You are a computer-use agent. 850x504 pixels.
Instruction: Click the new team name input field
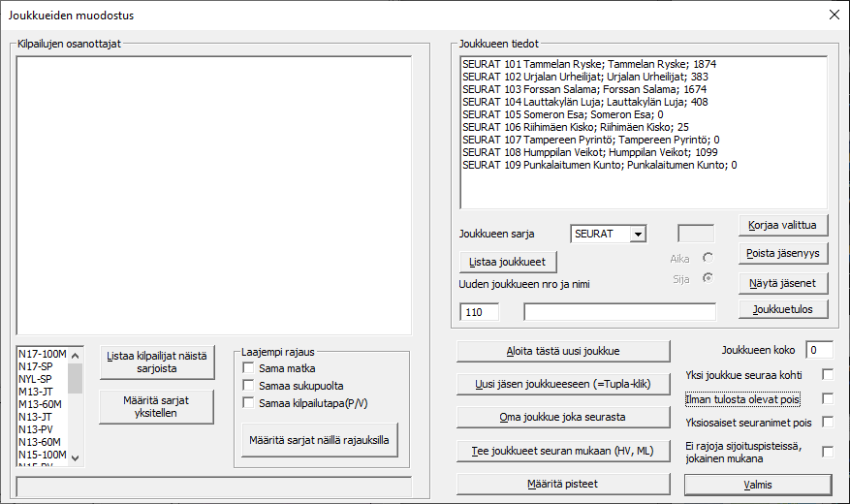(619, 311)
